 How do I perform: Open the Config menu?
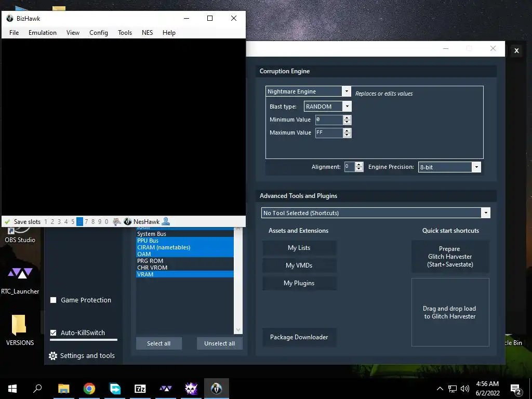98,33
